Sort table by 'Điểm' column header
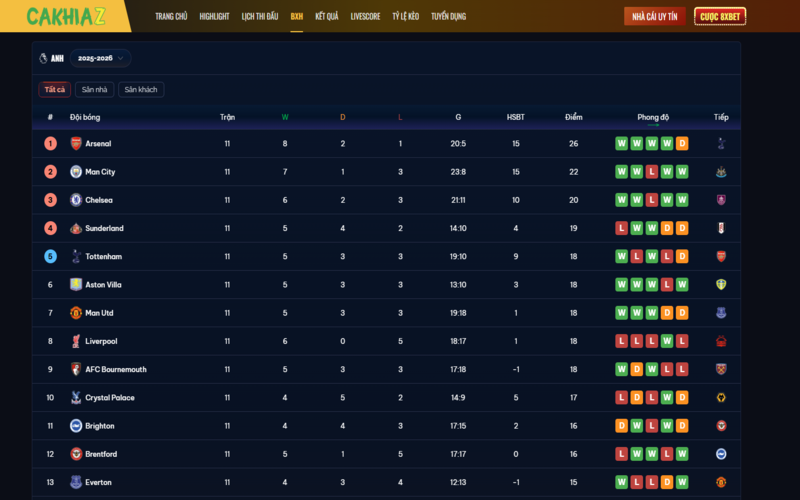 (573, 117)
